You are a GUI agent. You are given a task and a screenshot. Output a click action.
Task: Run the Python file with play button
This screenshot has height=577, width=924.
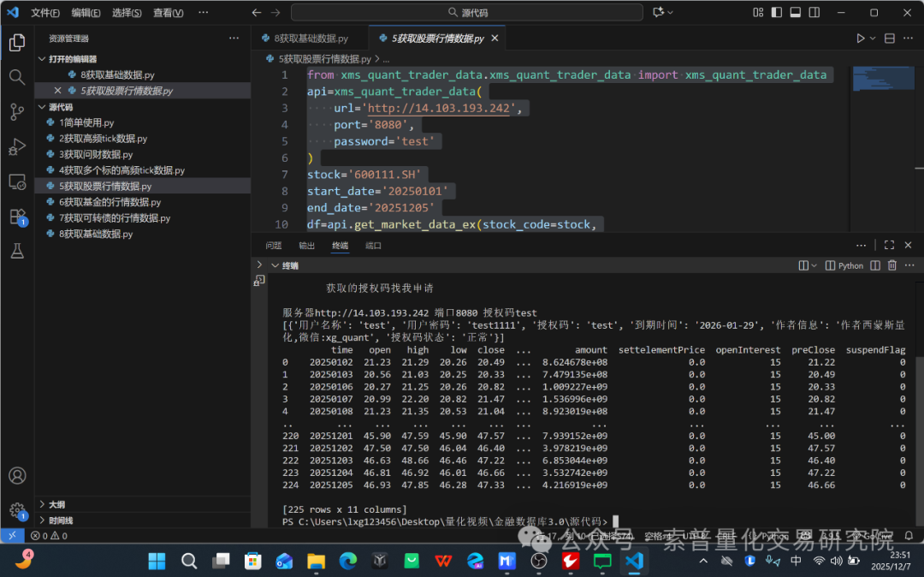click(861, 39)
